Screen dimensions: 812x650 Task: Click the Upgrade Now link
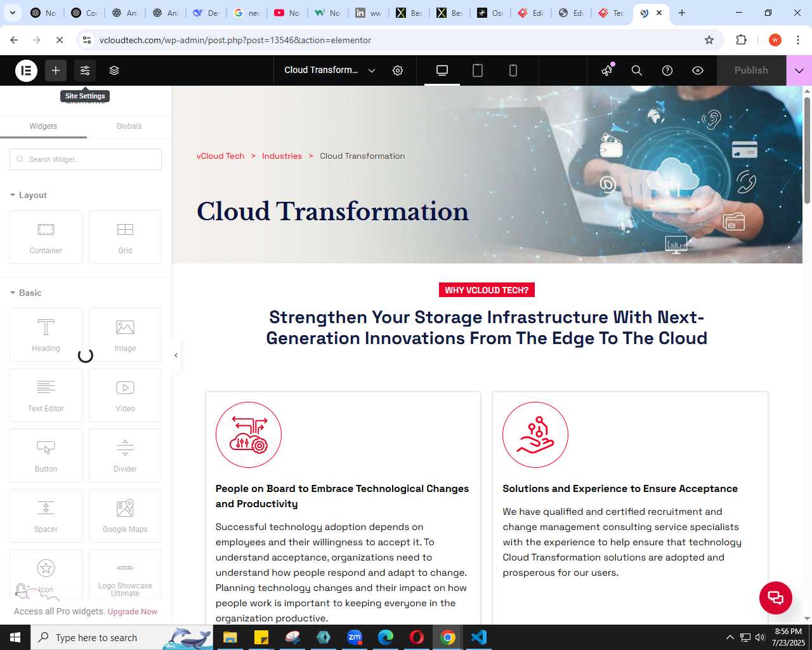[x=133, y=612]
